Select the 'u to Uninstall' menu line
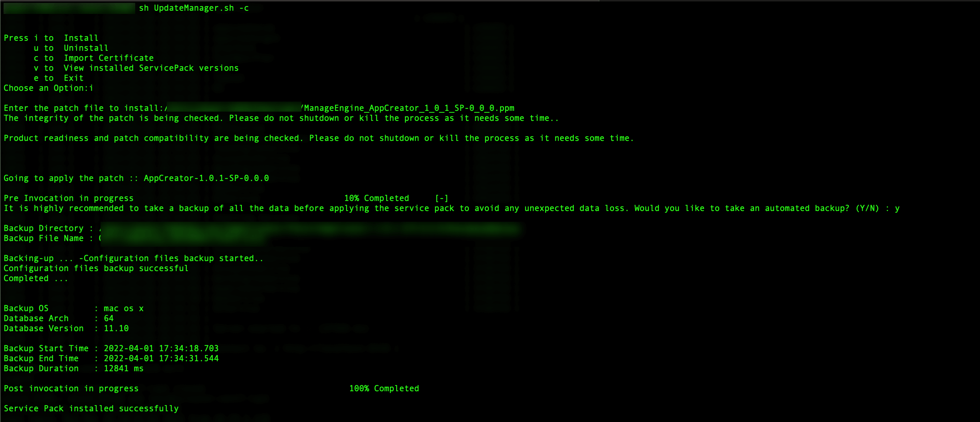 71,48
